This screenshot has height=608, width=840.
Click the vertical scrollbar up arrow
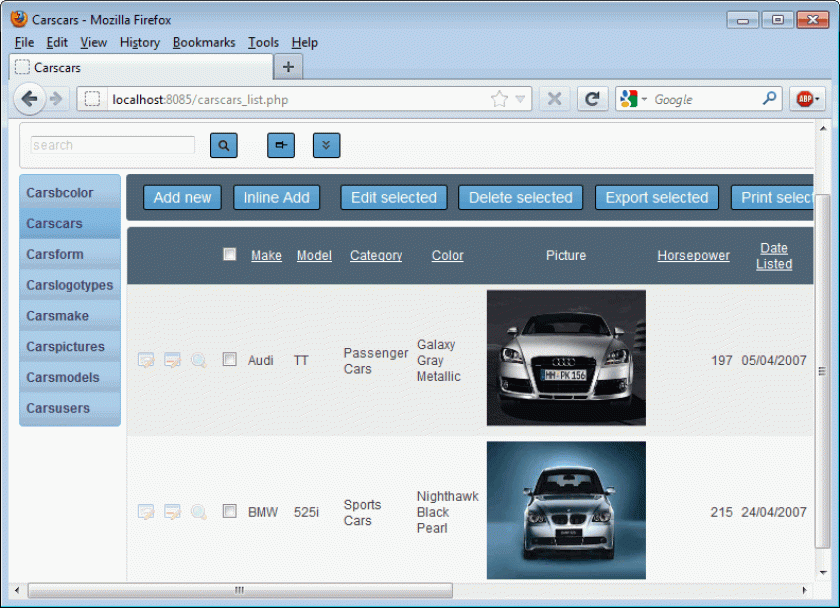tap(823, 129)
